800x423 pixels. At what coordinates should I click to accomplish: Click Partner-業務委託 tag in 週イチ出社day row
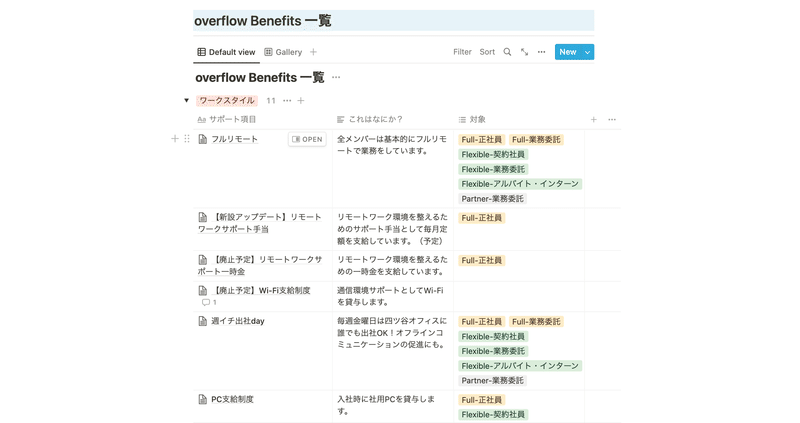(492, 381)
